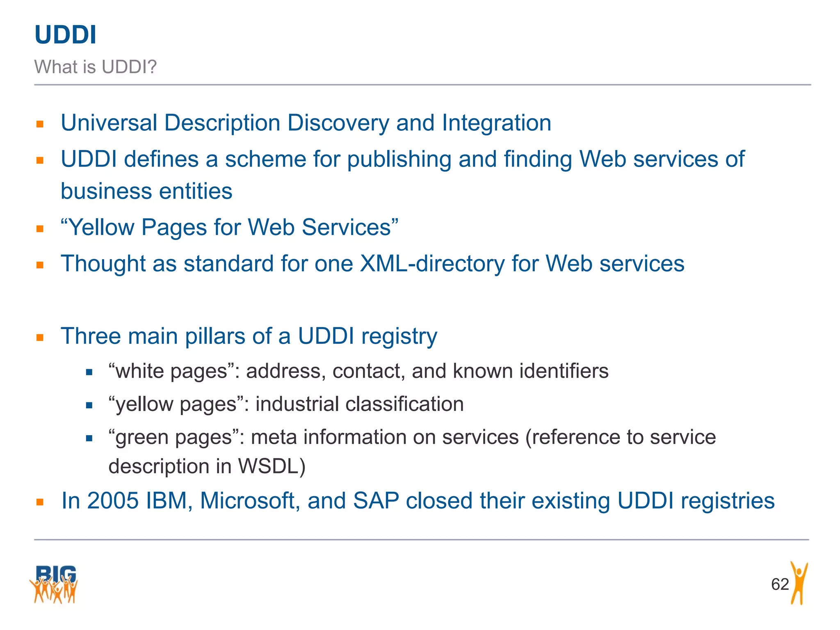Click the text about publishing and finding Web services

(403, 175)
